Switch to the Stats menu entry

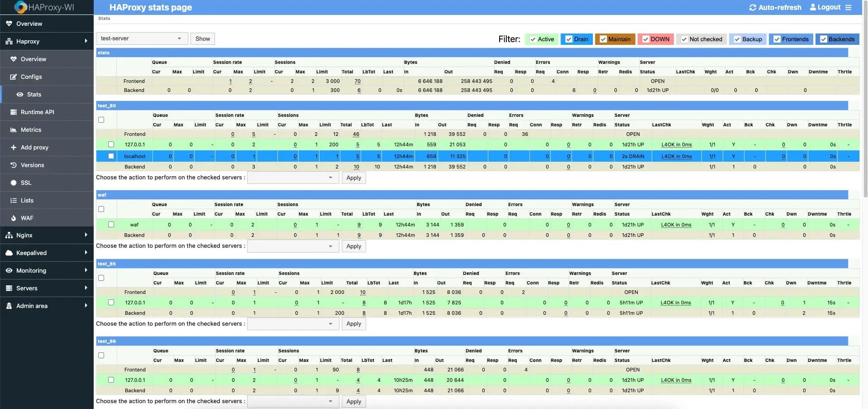tap(34, 94)
